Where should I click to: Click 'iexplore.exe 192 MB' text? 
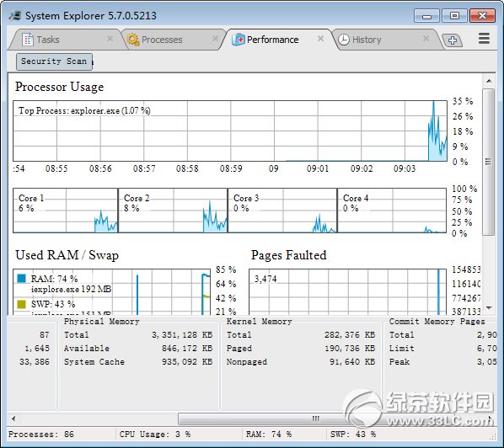(x=72, y=290)
